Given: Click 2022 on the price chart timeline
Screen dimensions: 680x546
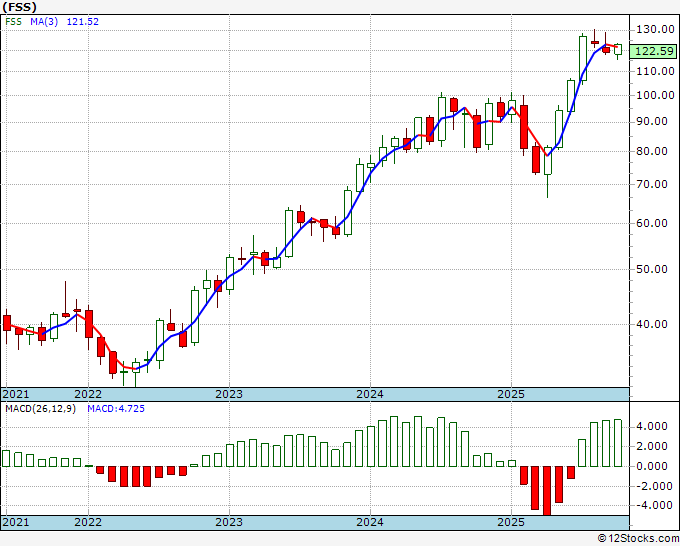Looking at the screenshot, I should tap(88, 394).
